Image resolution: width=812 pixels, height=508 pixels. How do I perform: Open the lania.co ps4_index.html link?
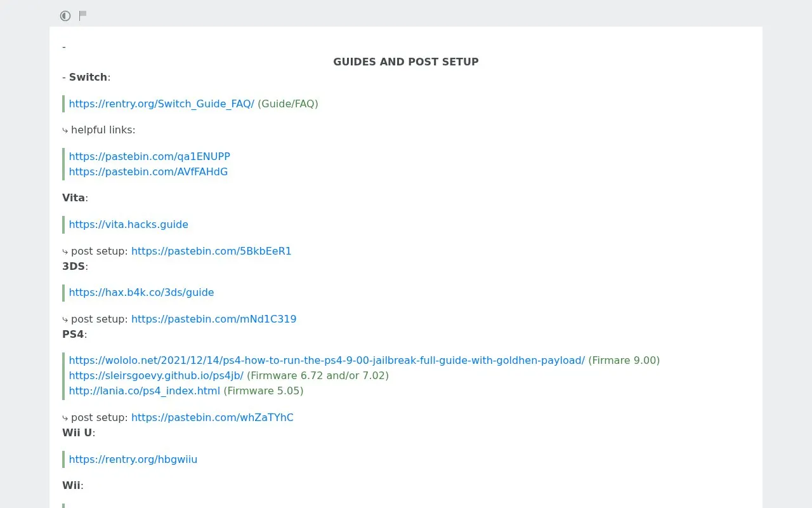tap(144, 391)
